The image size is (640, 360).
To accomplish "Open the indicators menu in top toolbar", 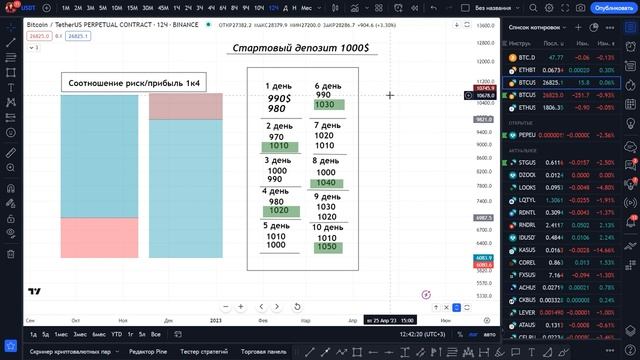I will click(x=354, y=8).
